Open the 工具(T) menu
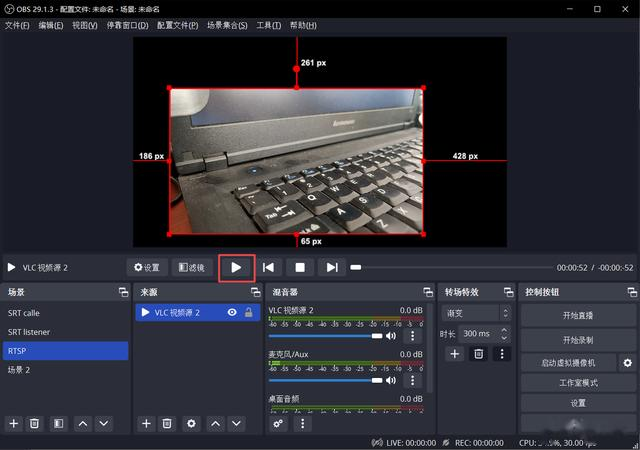 [x=269, y=25]
